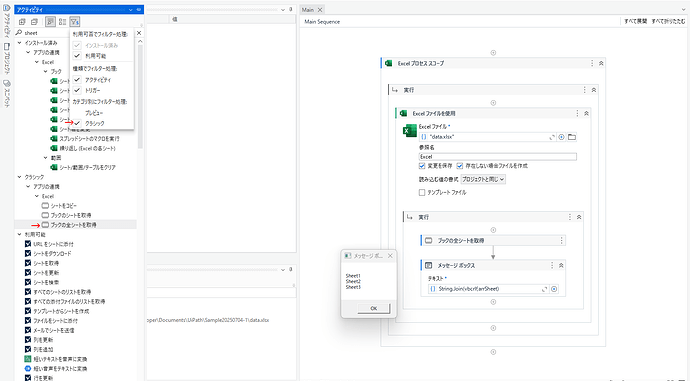Uncheck クラシック in the filter menu

click(77, 123)
